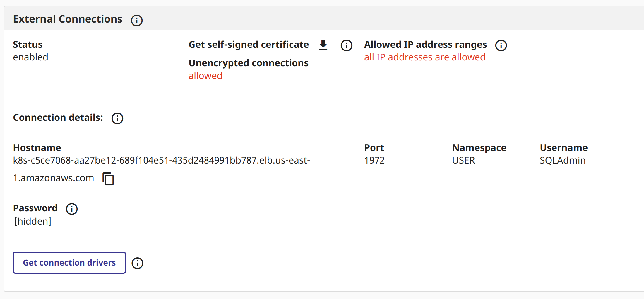
Task: Show info for Allowed IP address ranges
Action: point(501,45)
